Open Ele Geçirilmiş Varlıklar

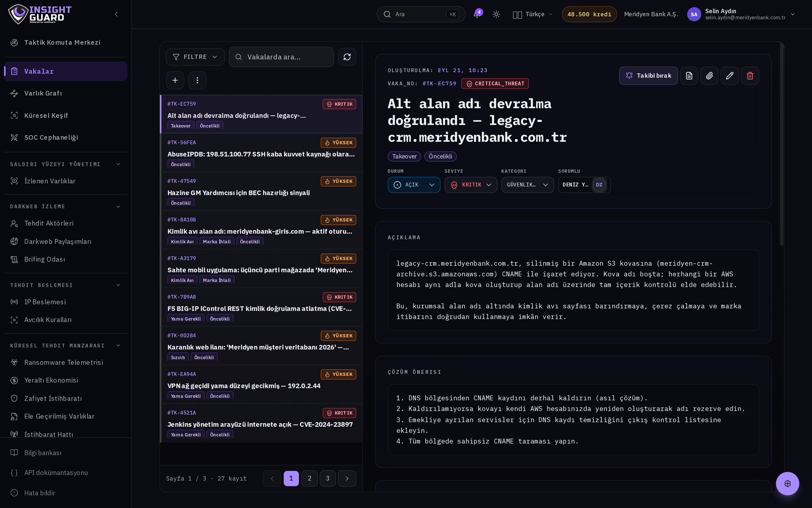click(65, 416)
